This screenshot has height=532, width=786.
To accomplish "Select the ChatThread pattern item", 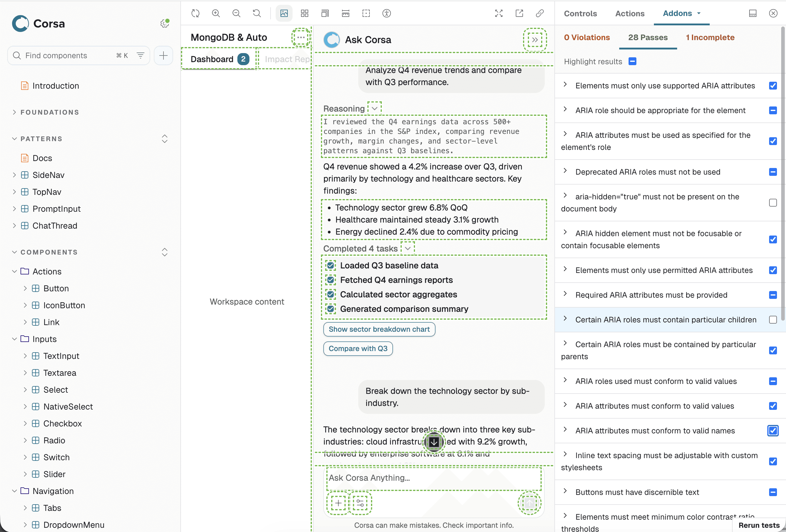I will pos(55,226).
